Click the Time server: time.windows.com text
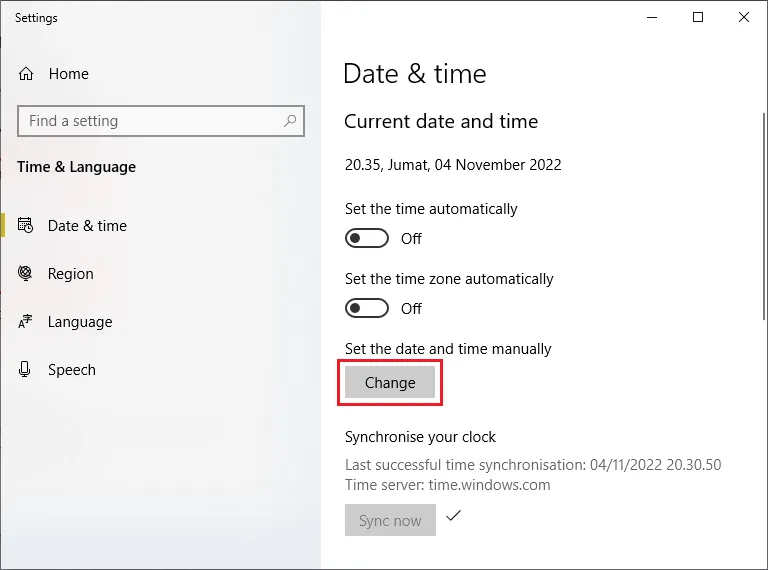The height and width of the screenshot is (570, 768). tap(448, 485)
